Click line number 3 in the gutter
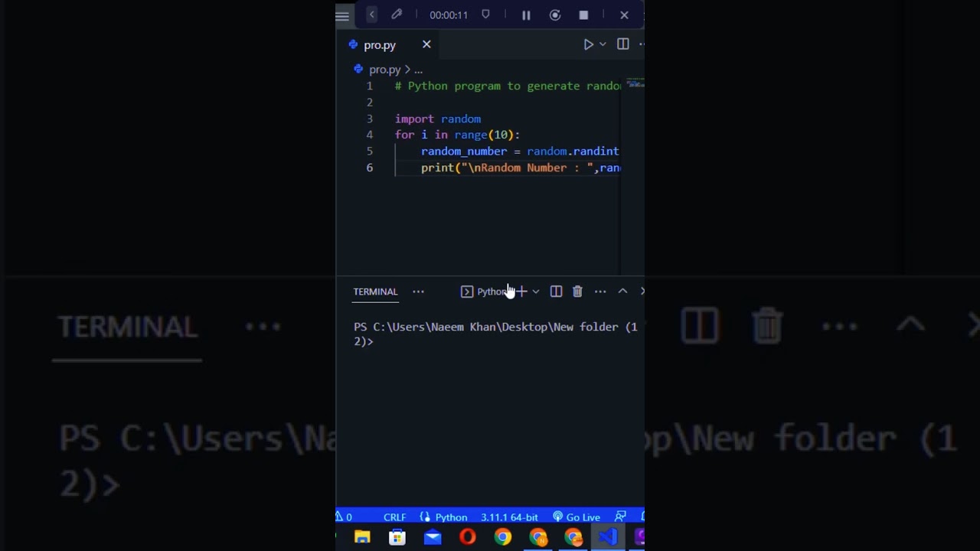Image resolution: width=980 pixels, height=551 pixels. 370,119
